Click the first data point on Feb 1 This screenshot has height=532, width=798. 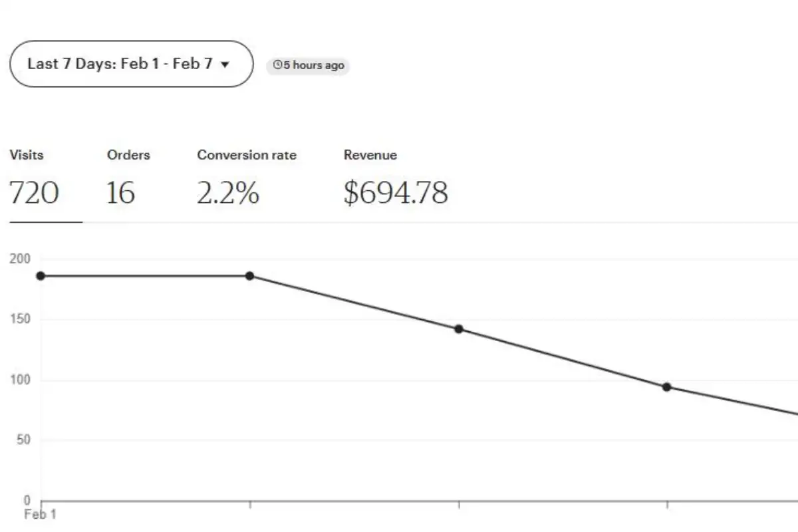click(x=41, y=275)
